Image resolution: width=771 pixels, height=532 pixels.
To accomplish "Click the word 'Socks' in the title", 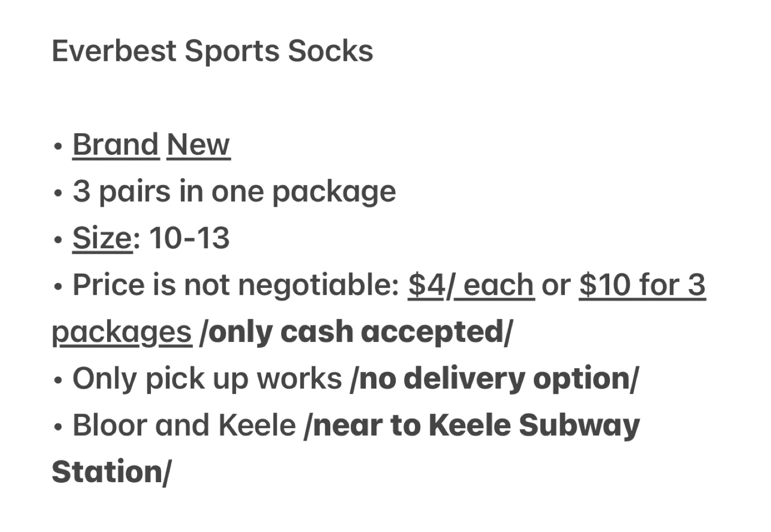I will (330, 51).
